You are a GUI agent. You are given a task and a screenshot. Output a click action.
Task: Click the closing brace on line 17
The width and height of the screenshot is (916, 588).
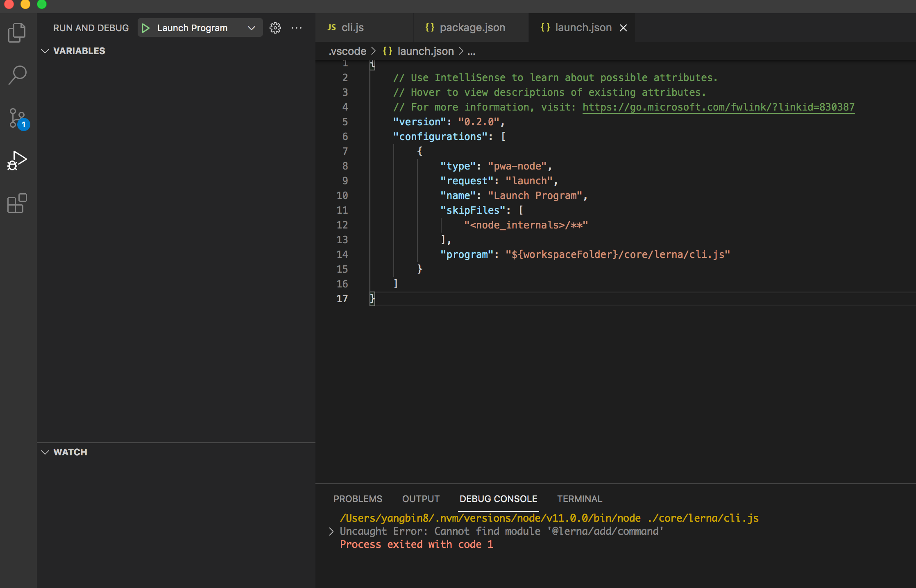click(x=372, y=299)
